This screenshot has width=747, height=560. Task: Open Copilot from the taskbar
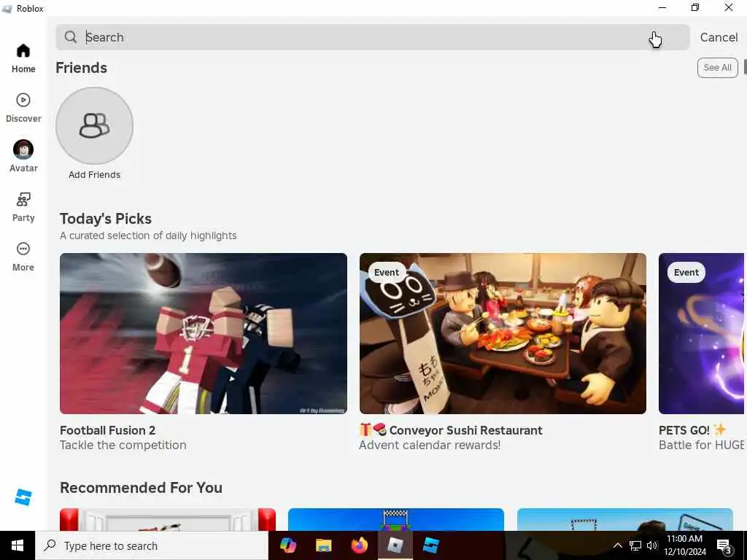click(x=287, y=545)
